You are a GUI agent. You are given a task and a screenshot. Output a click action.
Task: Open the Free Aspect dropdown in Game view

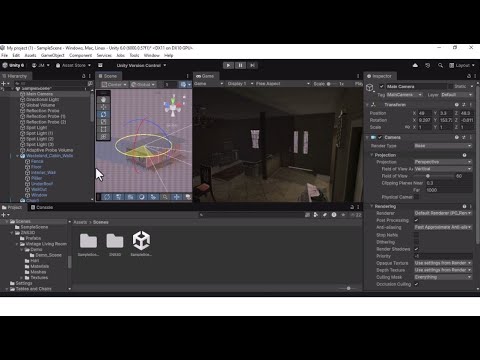pos(283,84)
